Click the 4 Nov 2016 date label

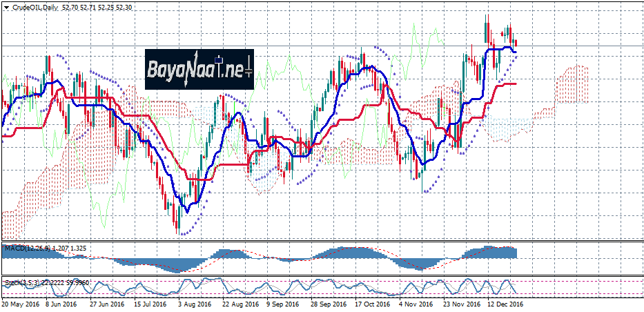413,304
